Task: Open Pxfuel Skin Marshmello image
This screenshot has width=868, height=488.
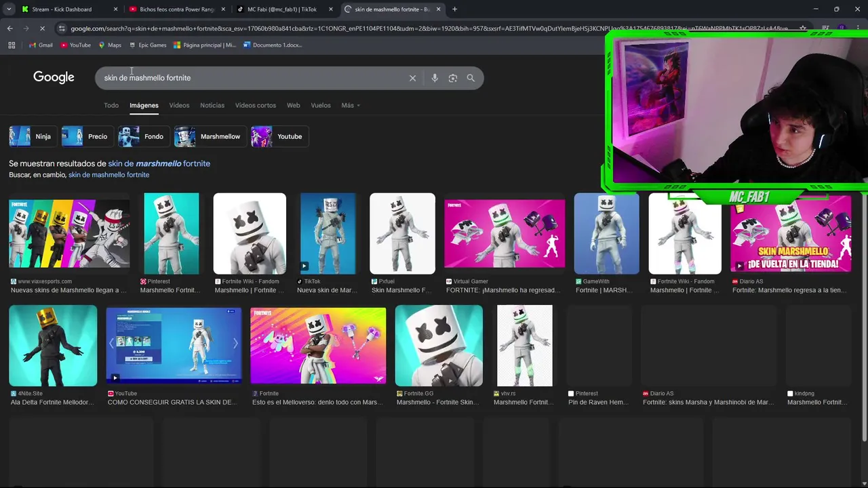Action: click(402, 234)
